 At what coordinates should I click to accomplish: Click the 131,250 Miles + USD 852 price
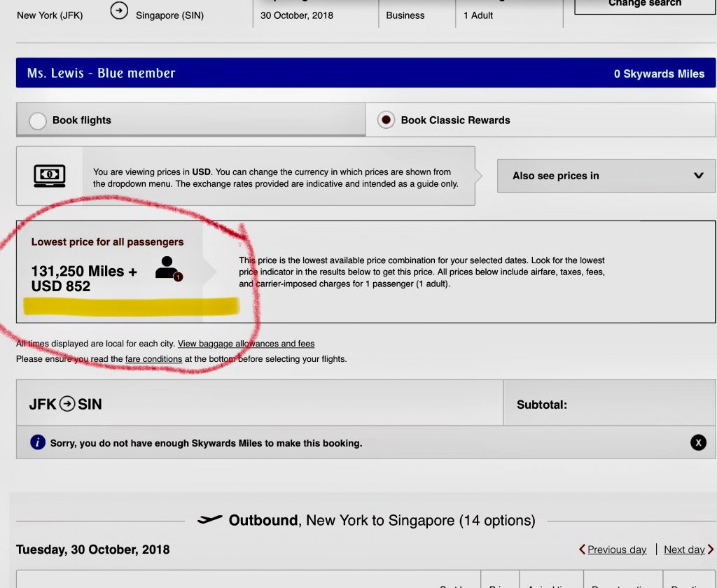pos(84,279)
